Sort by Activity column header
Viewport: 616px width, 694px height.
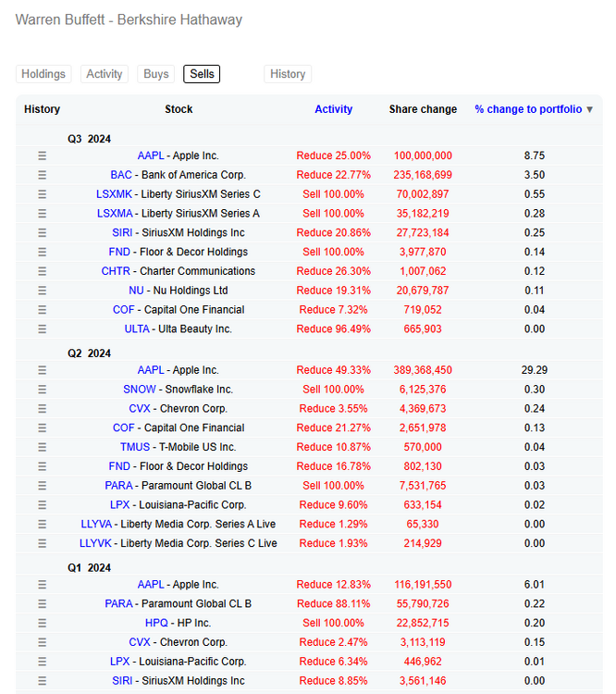(x=334, y=109)
